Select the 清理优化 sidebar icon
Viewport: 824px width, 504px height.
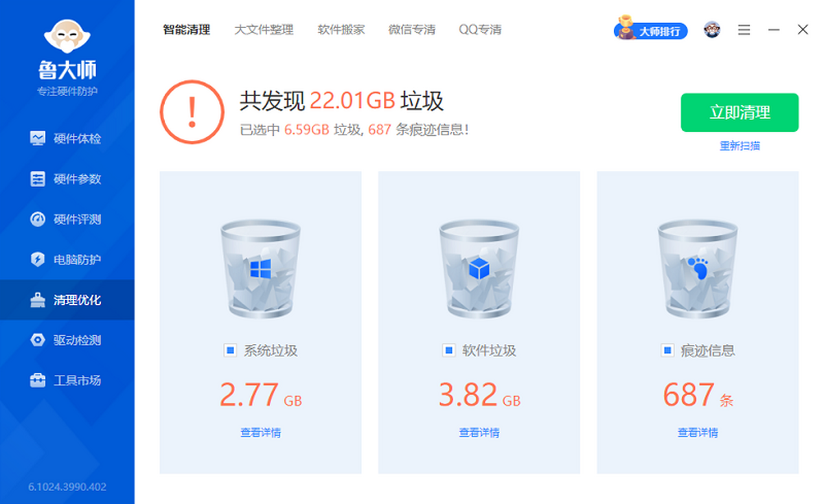point(67,300)
